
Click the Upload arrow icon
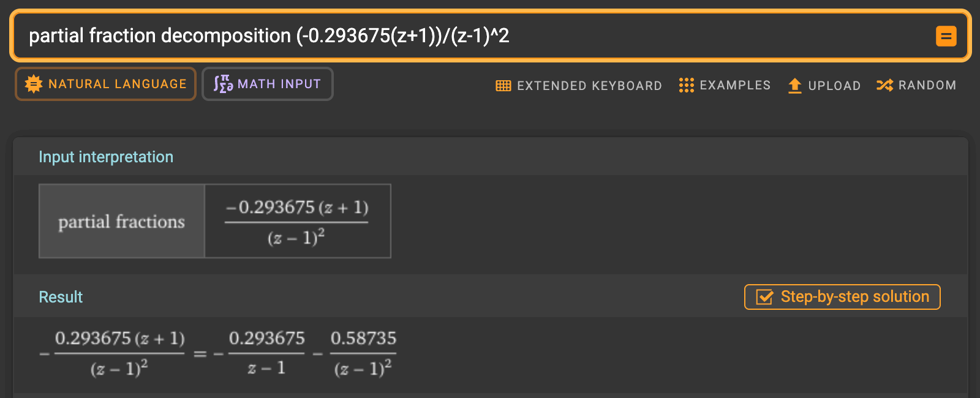(x=794, y=86)
